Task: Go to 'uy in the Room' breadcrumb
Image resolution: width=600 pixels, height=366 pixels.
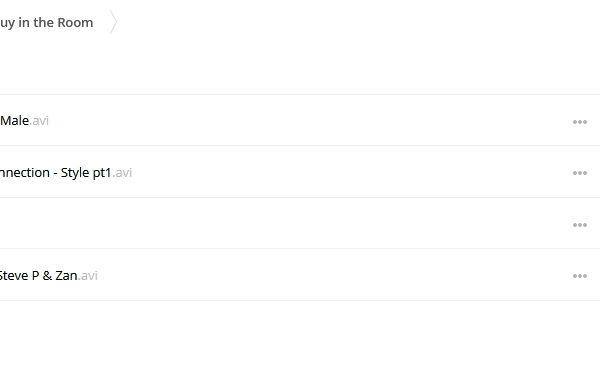Action: pyautogui.click(x=46, y=23)
